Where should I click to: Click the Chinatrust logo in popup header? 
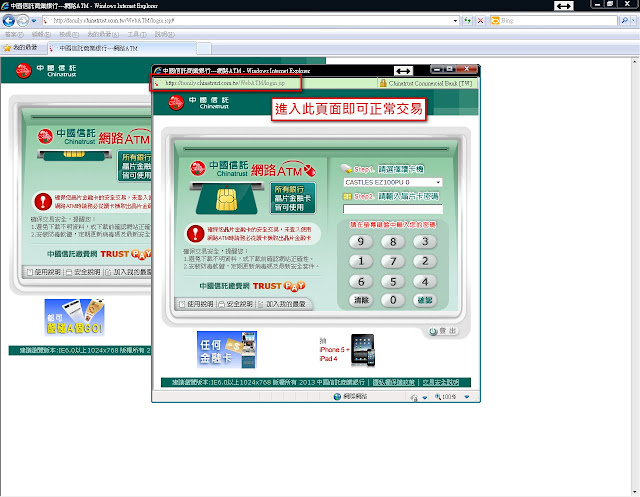click(x=199, y=102)
